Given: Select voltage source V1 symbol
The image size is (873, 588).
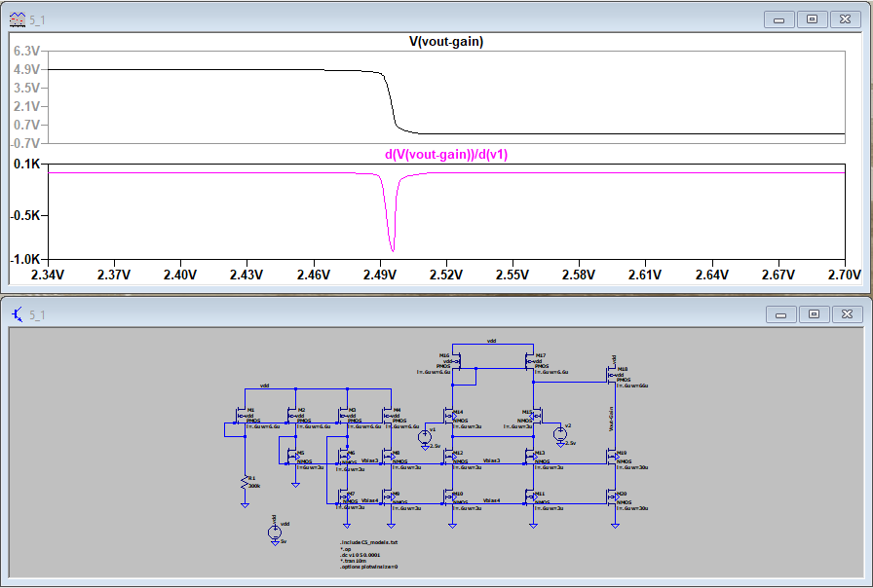Looking at the screenshot, I should (x=425, y=437).
